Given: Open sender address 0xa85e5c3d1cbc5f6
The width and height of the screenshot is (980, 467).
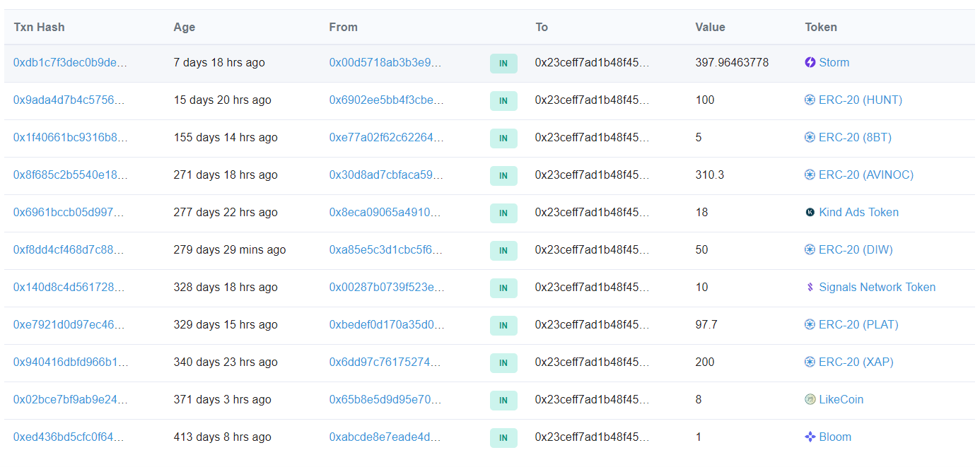Looking at the screenshot, I should click(x=386, y=249).
